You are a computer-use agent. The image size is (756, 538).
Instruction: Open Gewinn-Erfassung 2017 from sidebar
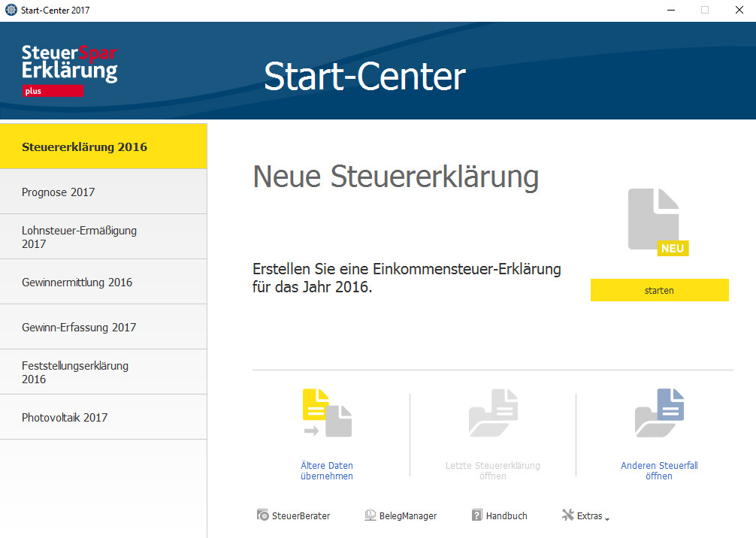point(103,328)
